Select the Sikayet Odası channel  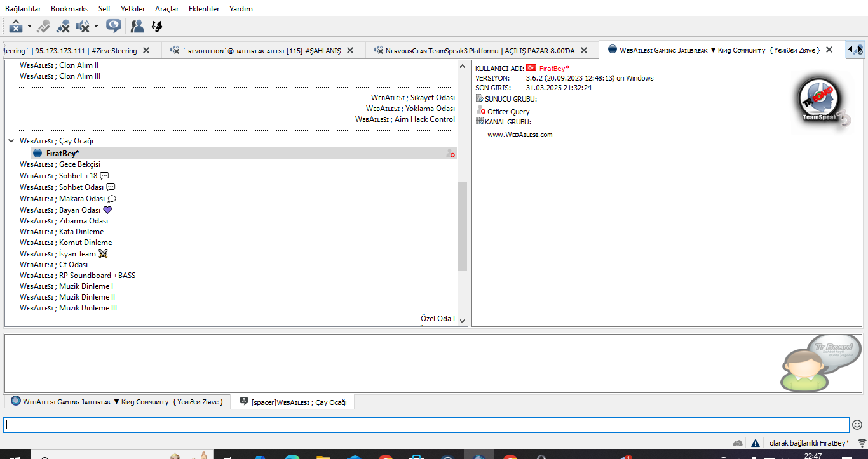pyautogui.click(x=413, y=98)
